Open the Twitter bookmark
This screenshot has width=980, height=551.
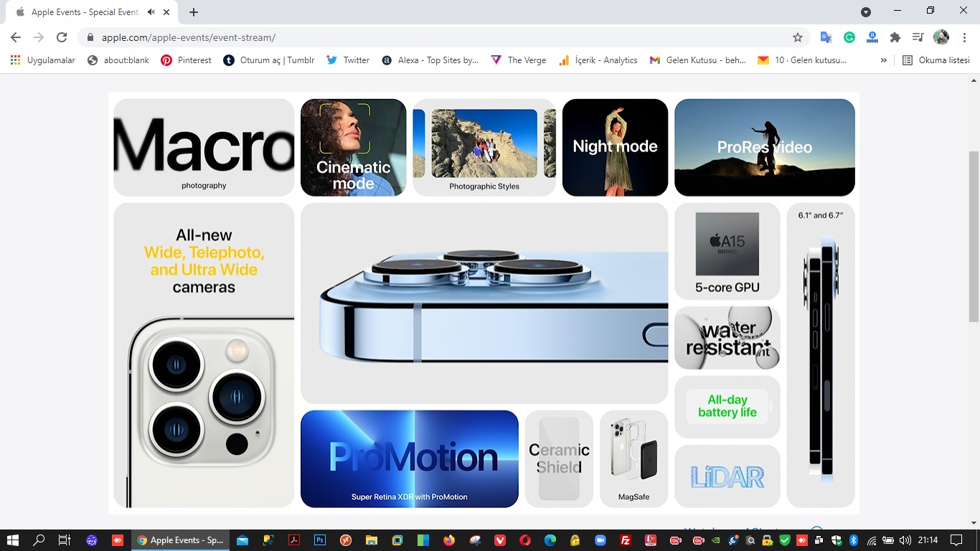click(348, 60)
